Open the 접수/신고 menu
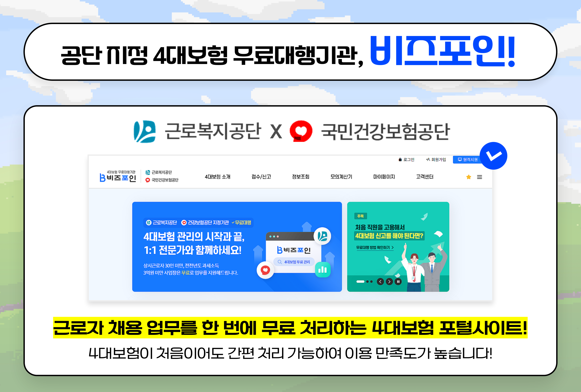 click(x=261, y=177)
